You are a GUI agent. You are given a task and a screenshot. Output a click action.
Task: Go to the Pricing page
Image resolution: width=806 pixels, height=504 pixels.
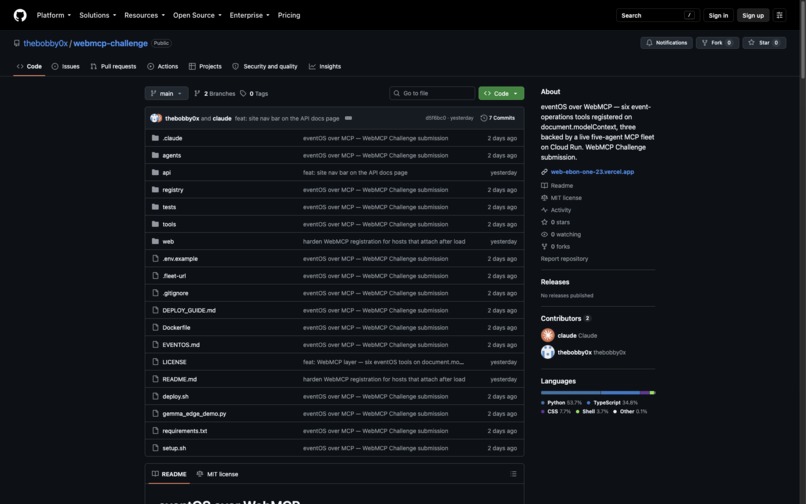289,15
